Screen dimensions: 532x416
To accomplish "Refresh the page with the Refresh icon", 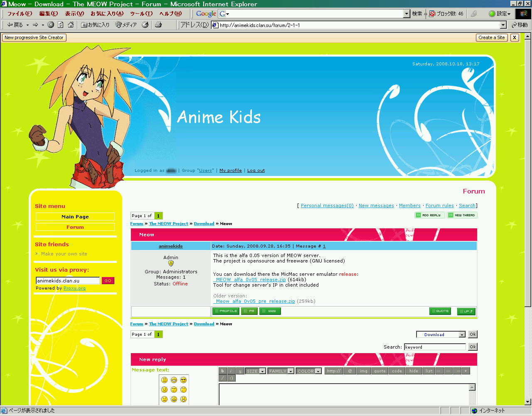I will pos(61,25).
